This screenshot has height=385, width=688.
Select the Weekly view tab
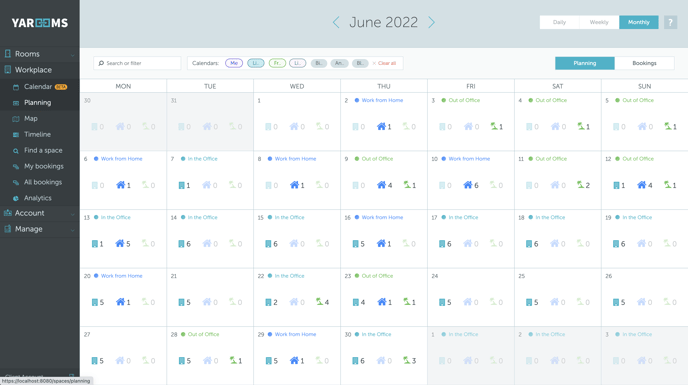pos(599,22)
